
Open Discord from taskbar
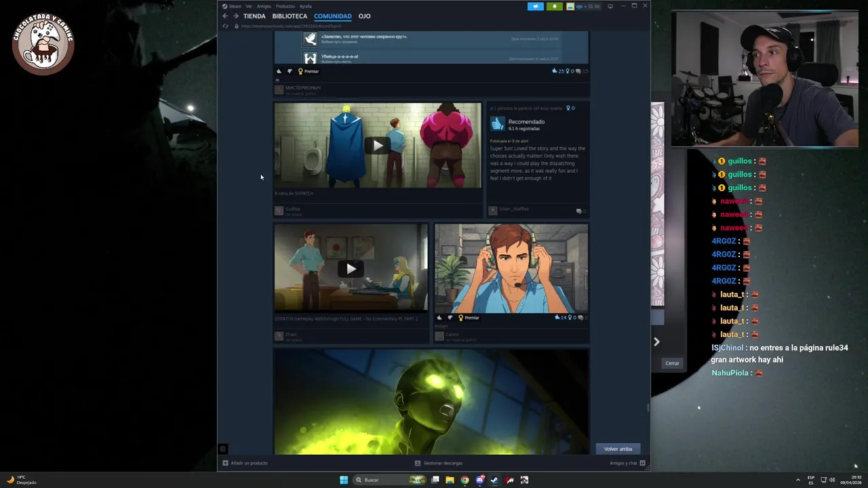[x=479, y=480]
